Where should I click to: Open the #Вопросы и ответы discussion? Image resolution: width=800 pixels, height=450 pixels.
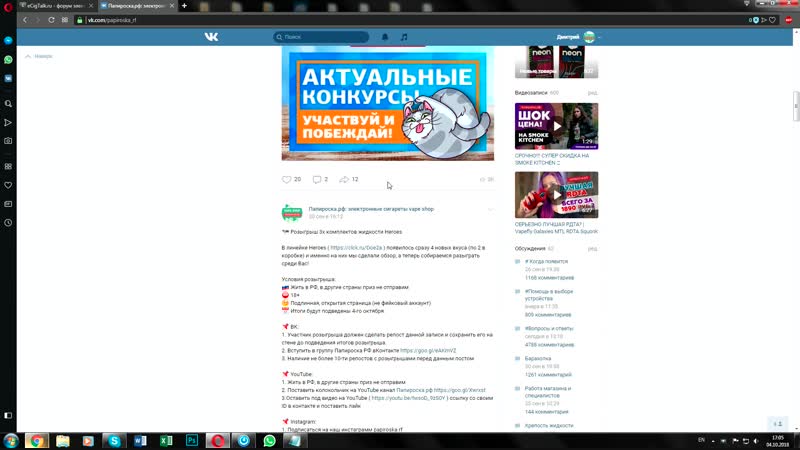click(x=549, y=329)
